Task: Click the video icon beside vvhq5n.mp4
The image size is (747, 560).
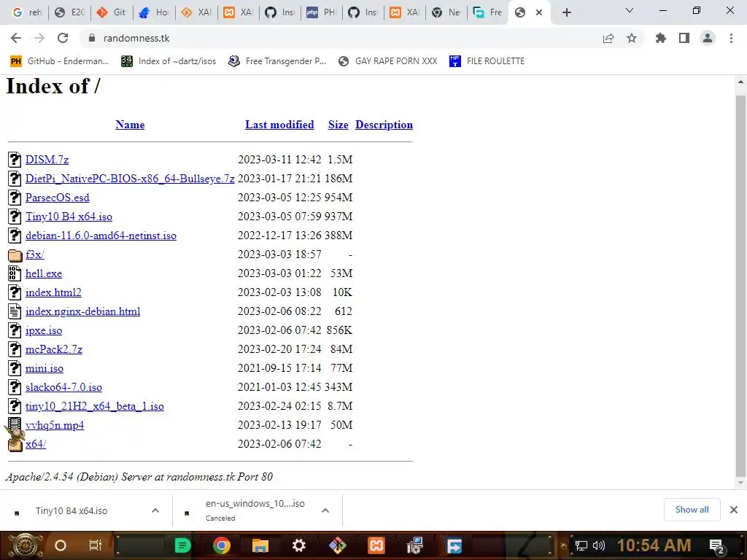Action: pos(15,425)
